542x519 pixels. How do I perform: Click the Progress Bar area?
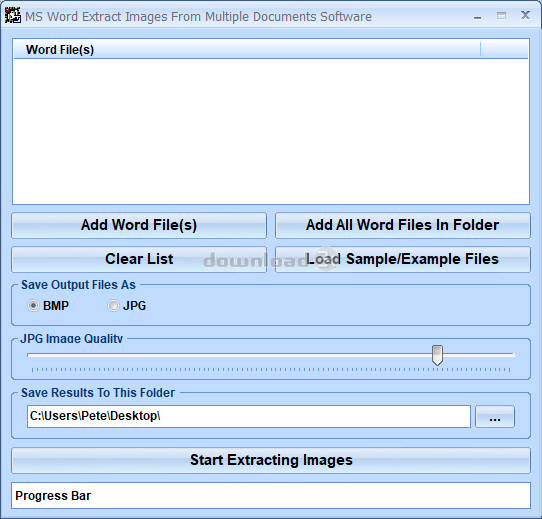click(271, 495)
